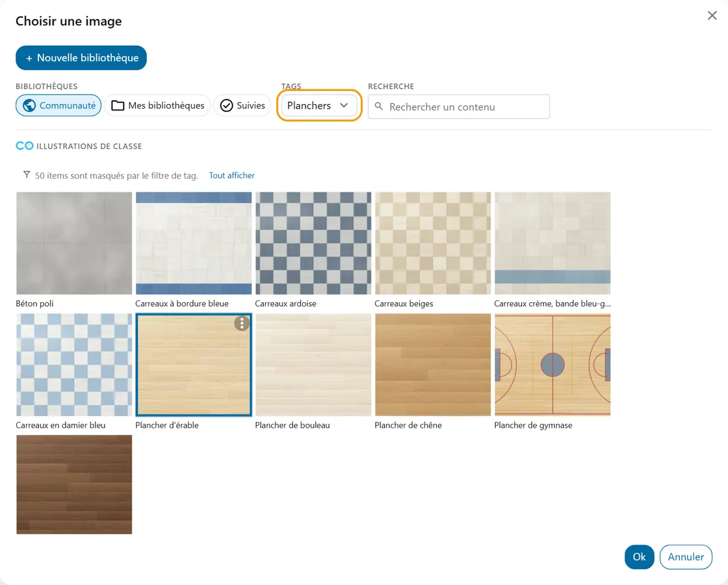Click the Illustrations de classe logo icon
The height and width of the screenshot is (585, 728).
25,146
